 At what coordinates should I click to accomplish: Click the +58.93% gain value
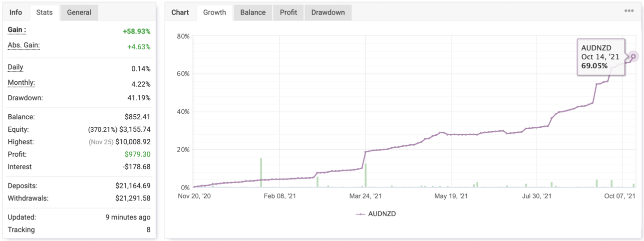pos(137,31)
